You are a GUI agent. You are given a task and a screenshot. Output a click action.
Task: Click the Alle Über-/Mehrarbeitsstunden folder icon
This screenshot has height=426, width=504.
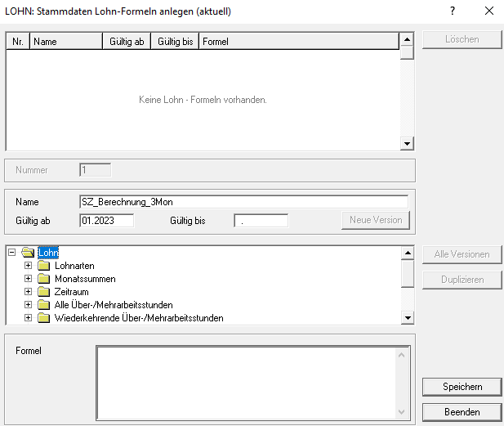pyautogui.click(x=44, y=305)
